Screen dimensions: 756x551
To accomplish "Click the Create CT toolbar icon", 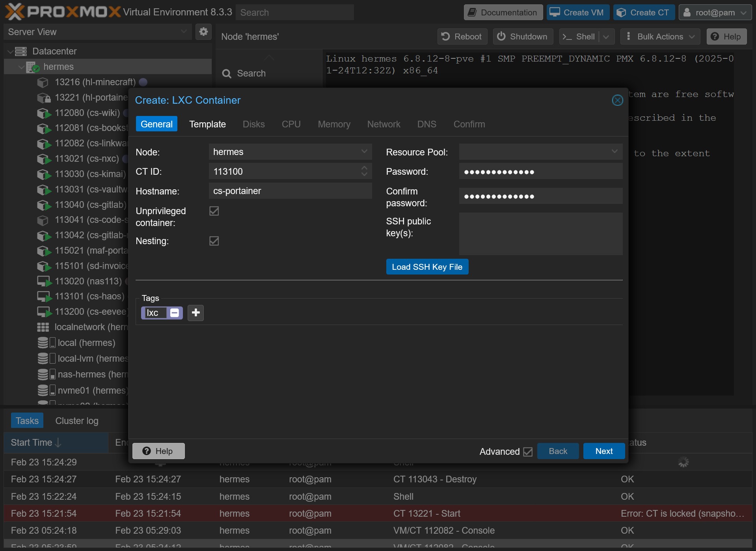I will (x=643, y=12).
